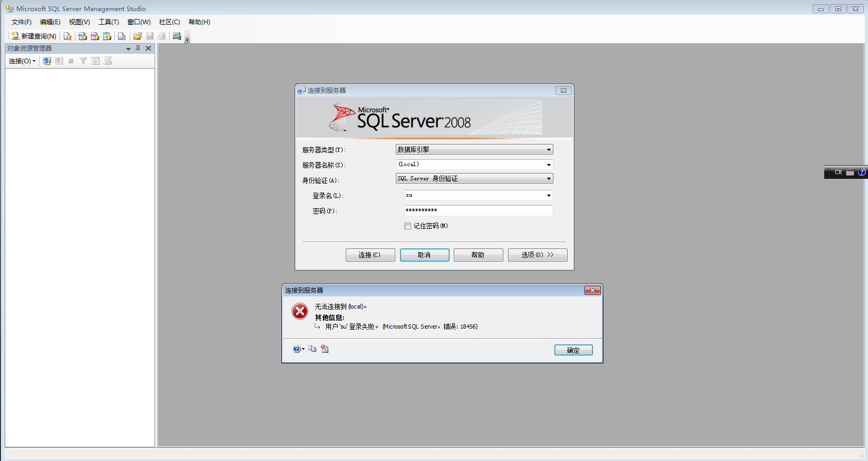Image resolution: width=868 pixels, height=461 pixels.
Task: Click the save floppy disk icon
Action: pos(150,36)
